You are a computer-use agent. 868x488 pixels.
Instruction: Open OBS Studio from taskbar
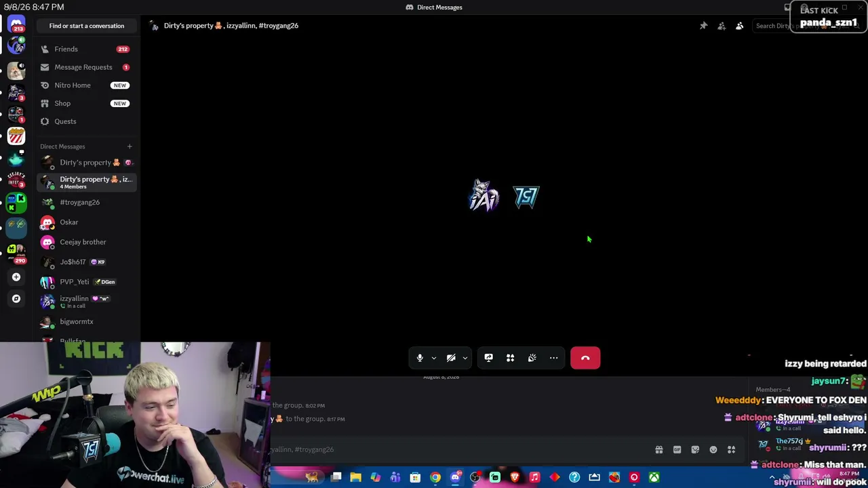tap(475, 478)
